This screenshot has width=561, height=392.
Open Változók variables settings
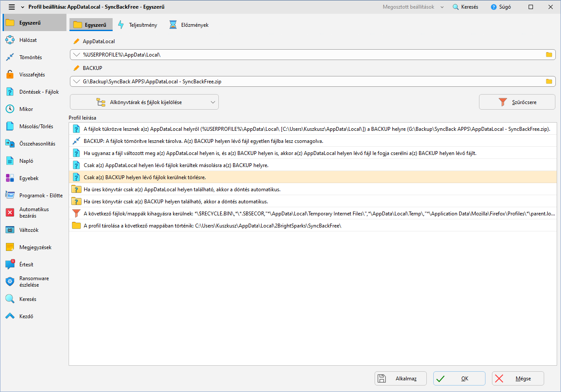(35, 230)
